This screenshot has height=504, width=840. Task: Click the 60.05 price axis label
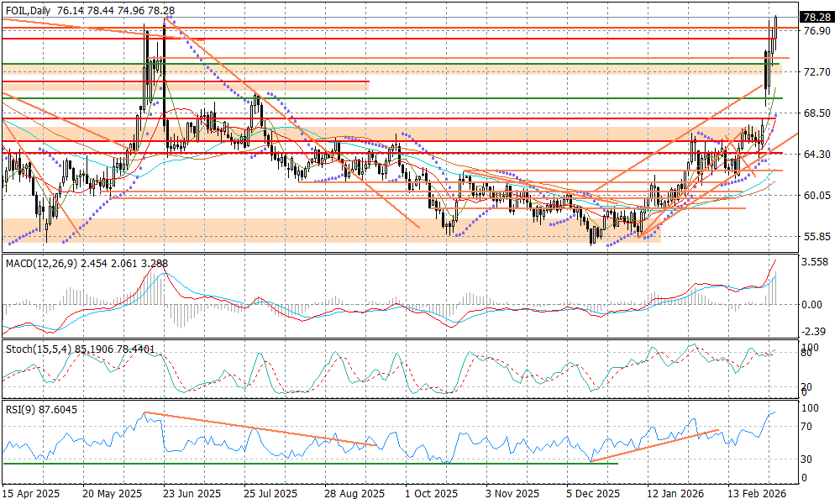(x=816, y=195)
